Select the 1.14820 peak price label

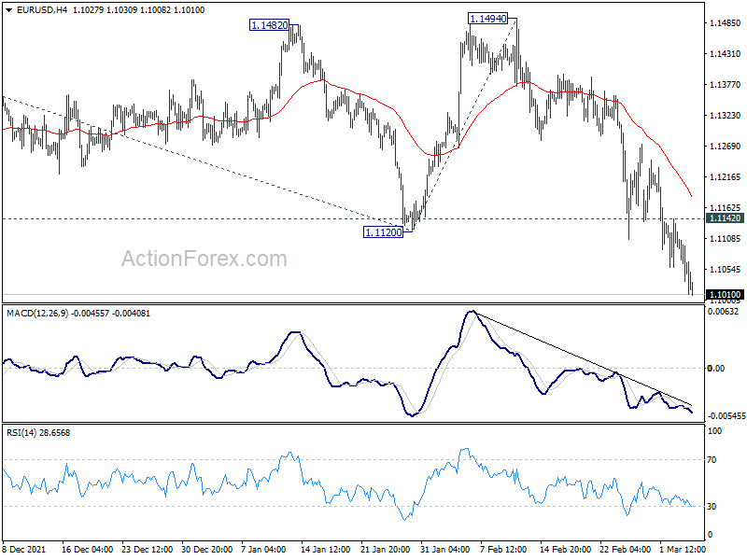(269, 25)
